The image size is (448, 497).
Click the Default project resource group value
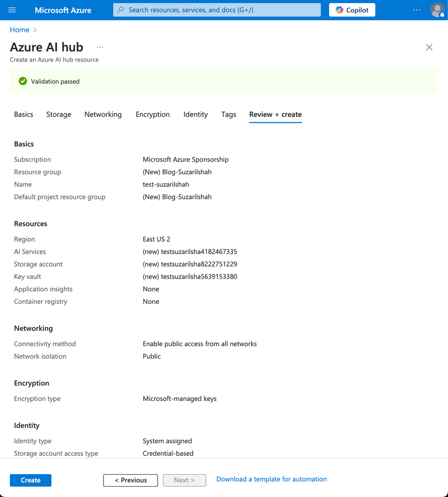[177, 197]
